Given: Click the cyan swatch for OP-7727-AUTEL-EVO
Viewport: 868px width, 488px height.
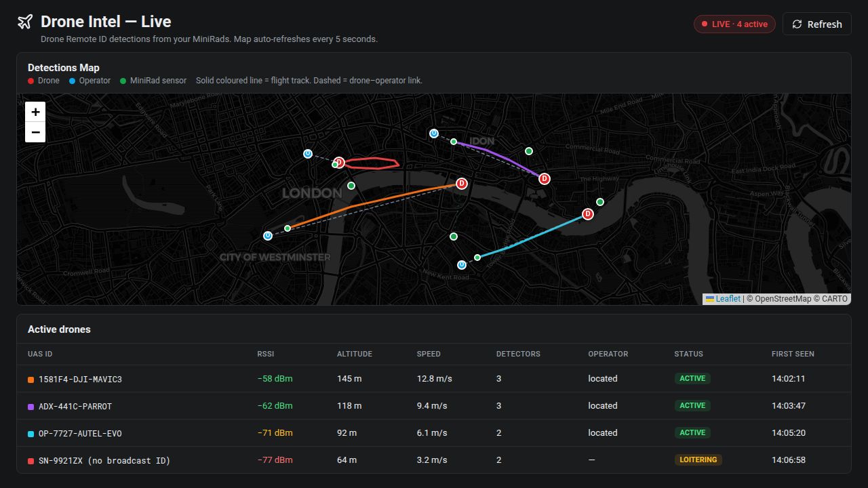Looking at the screenshot, I should tap(31, 434).
